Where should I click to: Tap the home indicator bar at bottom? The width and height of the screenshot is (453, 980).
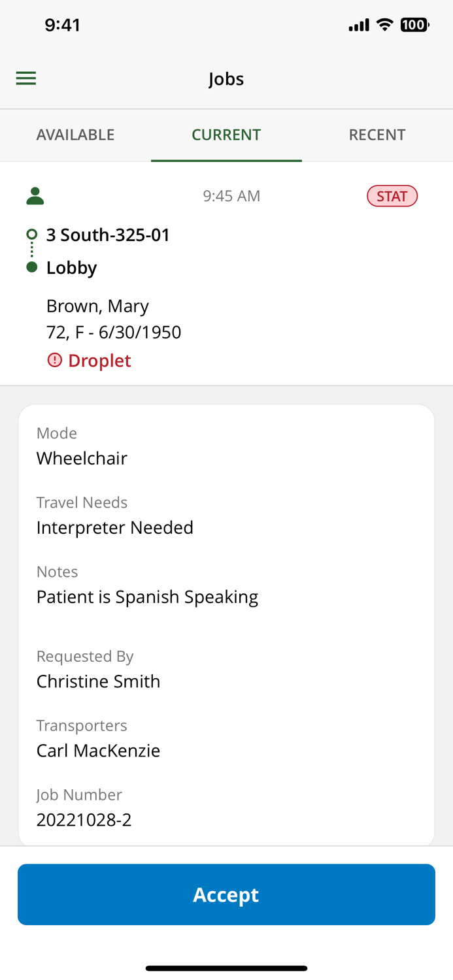pos(226,967)
